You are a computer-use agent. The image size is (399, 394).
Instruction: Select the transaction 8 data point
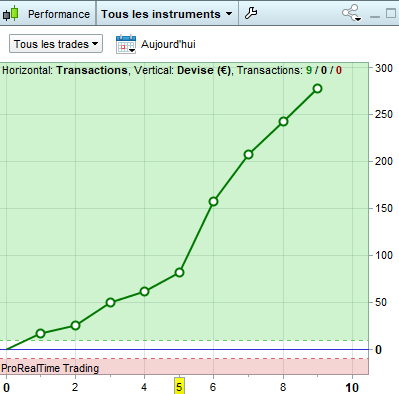coord(283,121)
